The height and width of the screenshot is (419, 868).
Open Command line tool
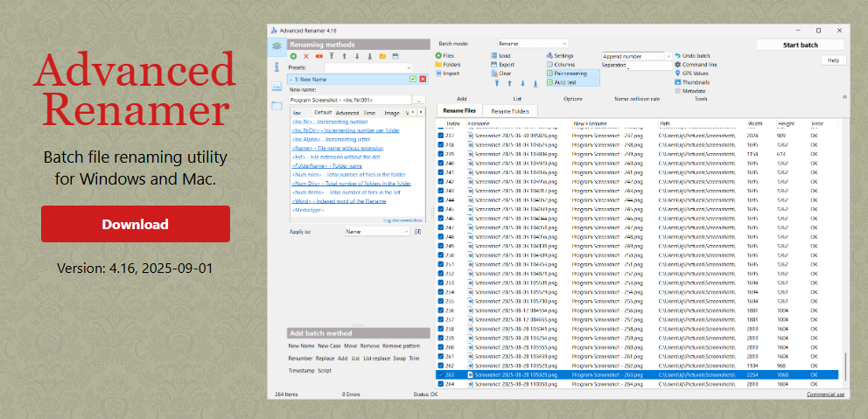[696, 65]
